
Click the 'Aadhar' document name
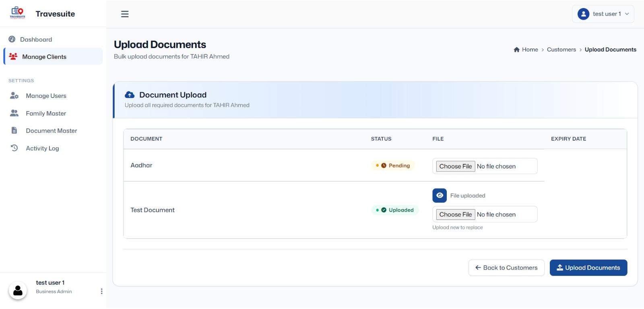pos(141,165)
